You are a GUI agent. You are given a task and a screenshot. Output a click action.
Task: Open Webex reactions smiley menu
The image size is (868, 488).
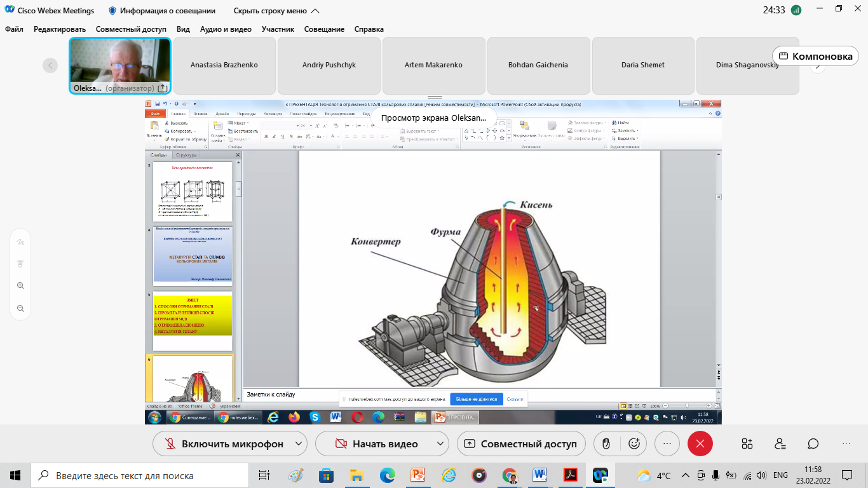634,444
